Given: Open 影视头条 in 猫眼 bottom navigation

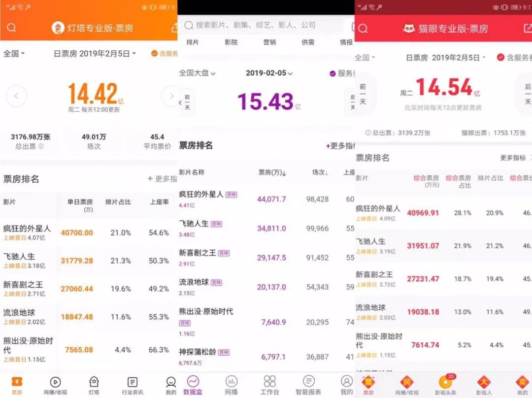Looking at the screenshot, I should (x=445, y=386).
